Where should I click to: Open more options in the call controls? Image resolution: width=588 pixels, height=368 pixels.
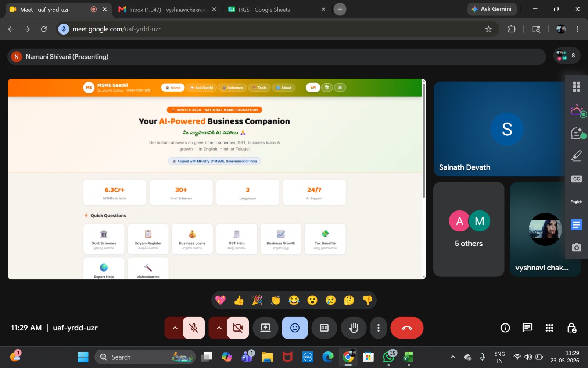(379, 328)
